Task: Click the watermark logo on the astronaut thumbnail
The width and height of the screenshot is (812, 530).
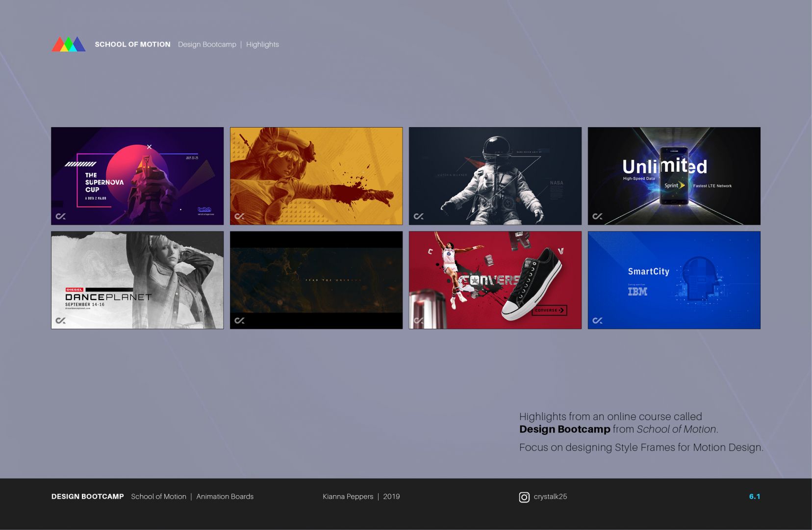Action: point(419,216)
